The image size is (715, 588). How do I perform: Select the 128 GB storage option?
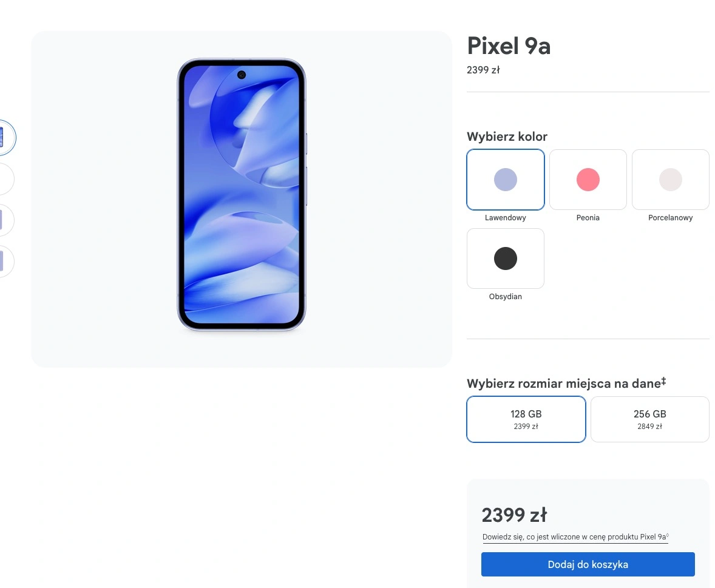point(526,419)
